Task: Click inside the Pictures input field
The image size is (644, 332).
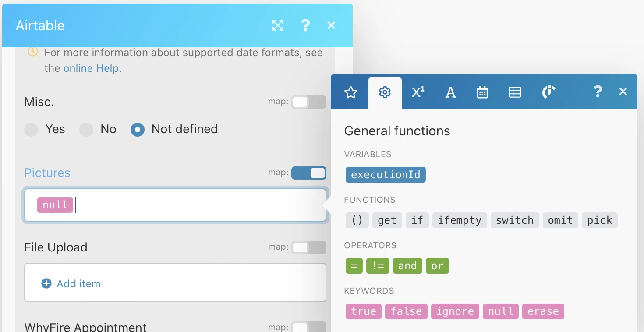Action: click(x=175, y=205)
